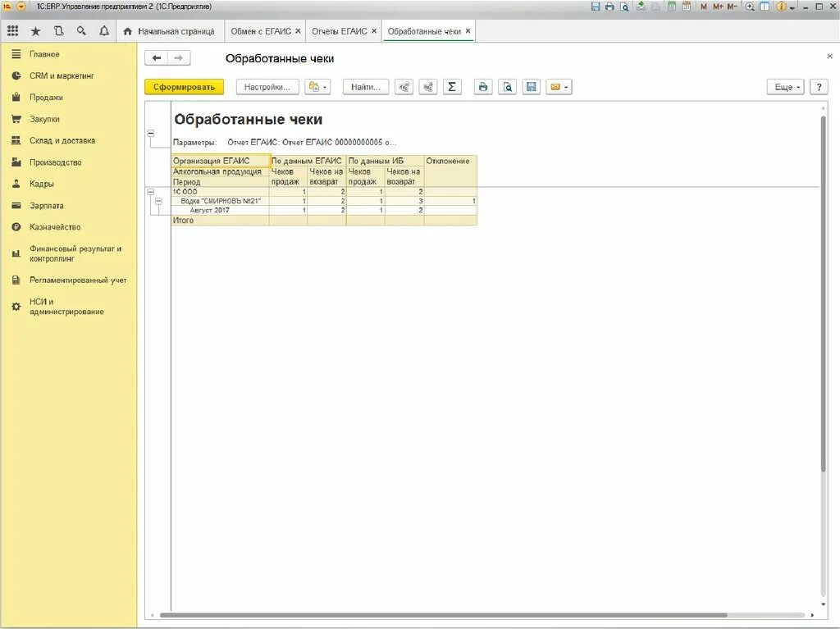Switch to the Отчеты ЕГАИС tab
The height and width of the screenshot is (629, 840).
[x=340, y=31]
